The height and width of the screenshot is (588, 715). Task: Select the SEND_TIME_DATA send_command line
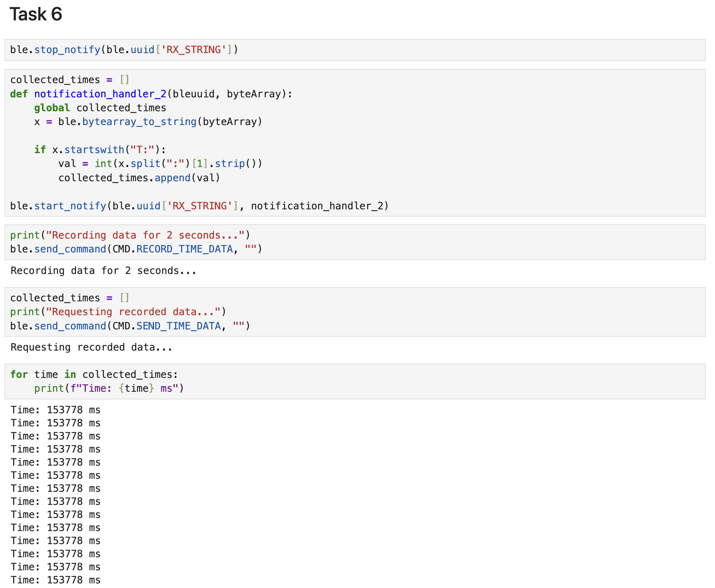point(130,326)
